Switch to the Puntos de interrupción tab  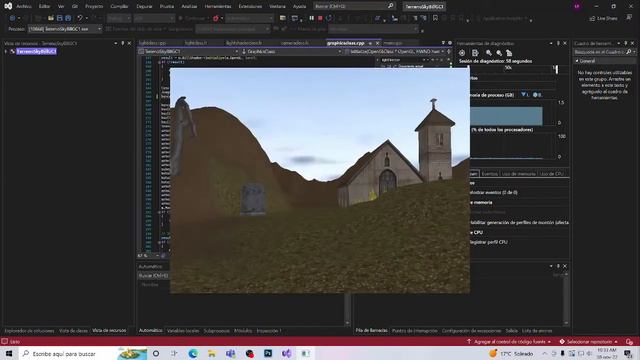pos(414,331)
